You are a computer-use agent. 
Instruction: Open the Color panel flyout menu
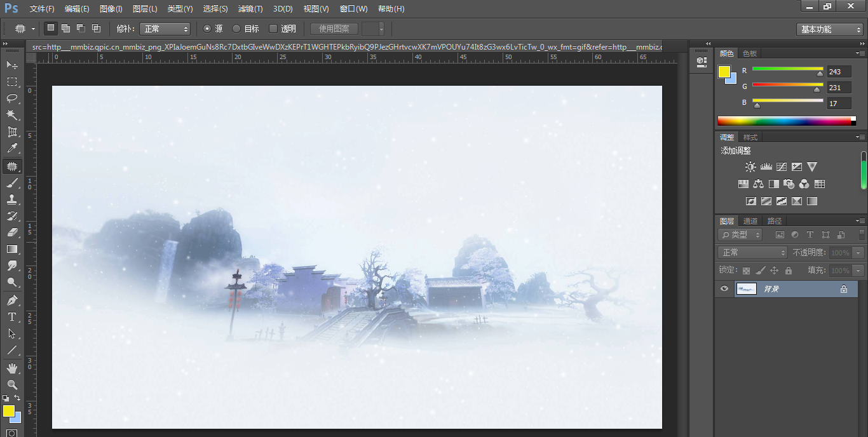pyautogui.click(x=860, y=53)
